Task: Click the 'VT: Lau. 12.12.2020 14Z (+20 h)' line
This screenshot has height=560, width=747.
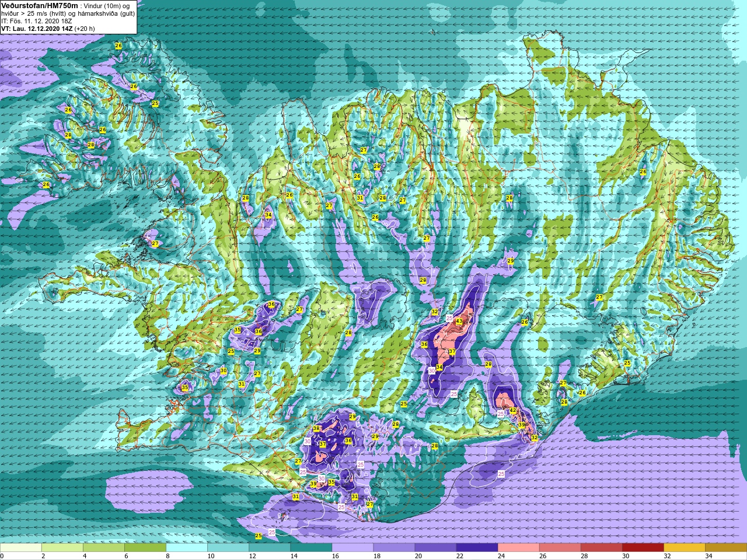Action: tap(48, 29)
